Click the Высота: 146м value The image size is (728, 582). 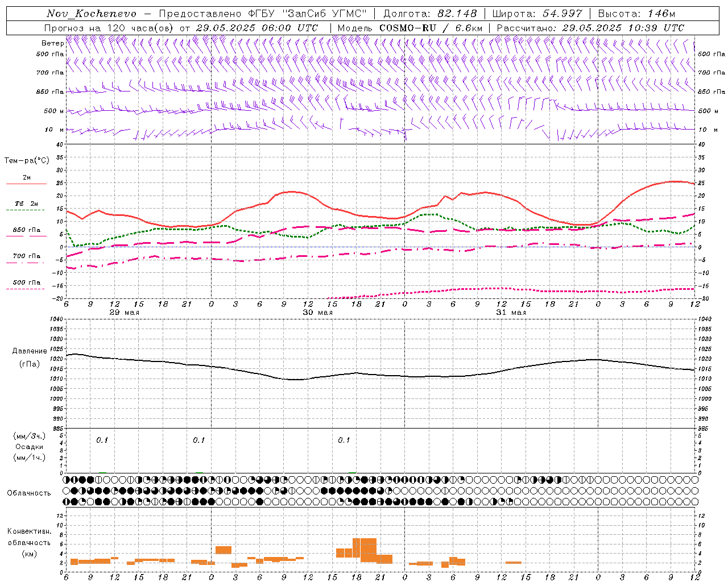636,14
